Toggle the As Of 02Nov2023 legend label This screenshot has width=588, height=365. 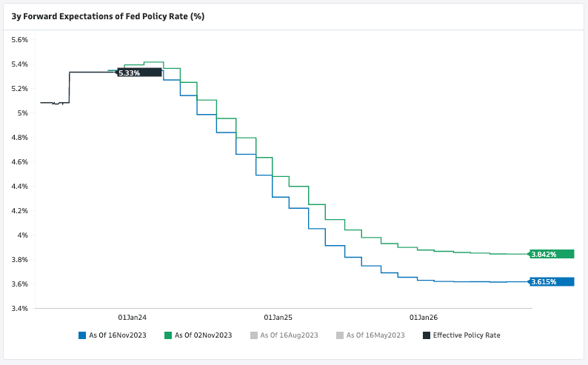point(203,335)
